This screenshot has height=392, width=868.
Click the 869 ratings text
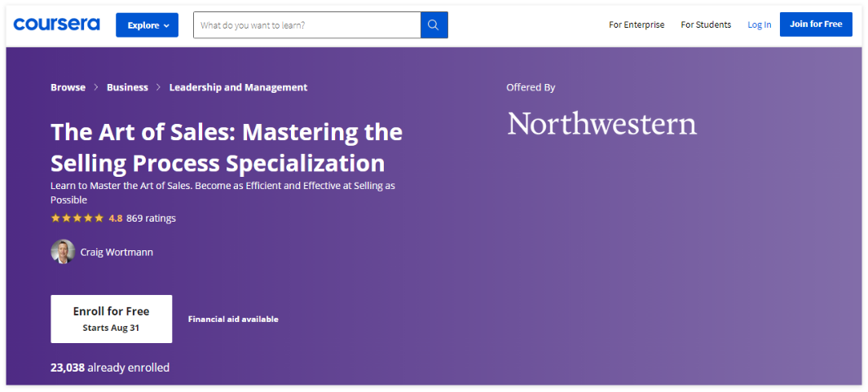(151, 218)
